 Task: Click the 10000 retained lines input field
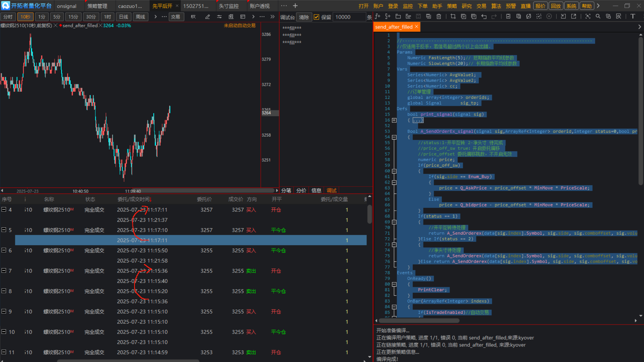349,17
